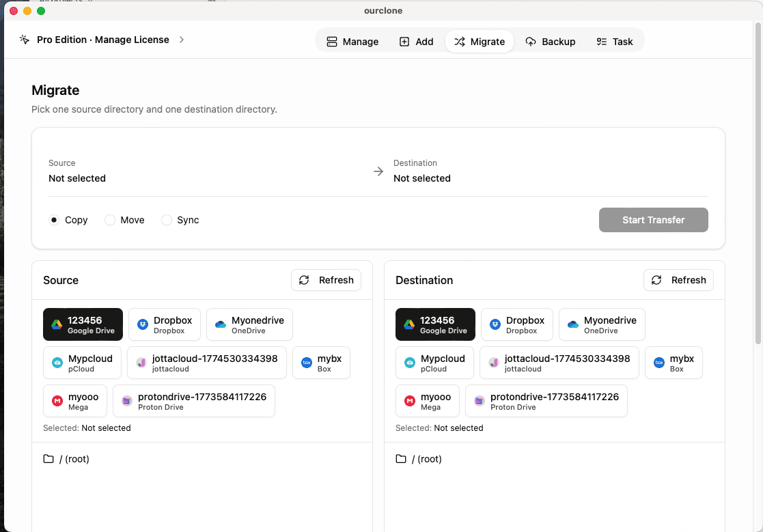
Task: Go to the Add tab
Action: (x=416, y=42)
